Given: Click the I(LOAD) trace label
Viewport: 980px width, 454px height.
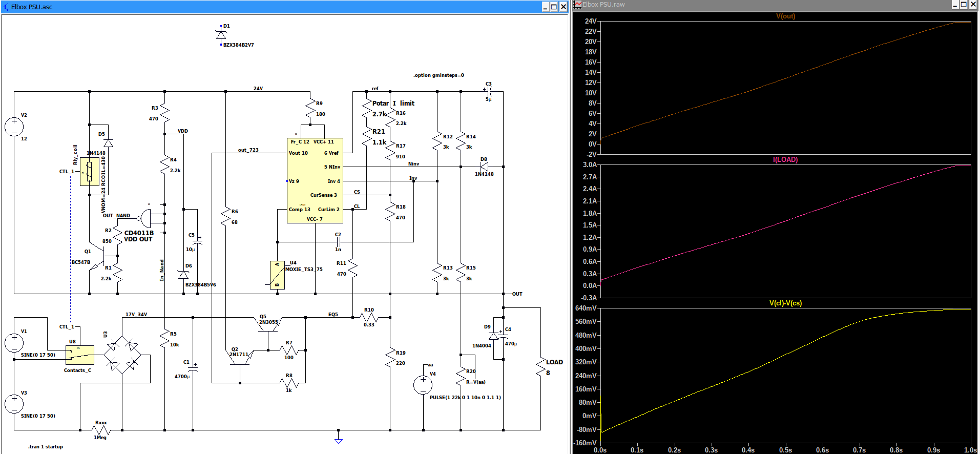Looking at the screenshot, I should (x=785, y=160).
